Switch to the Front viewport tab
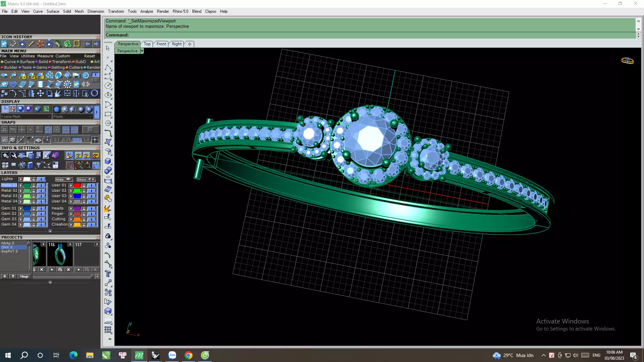The height and width of the screenshot is (362, 644). pos(161,44)
